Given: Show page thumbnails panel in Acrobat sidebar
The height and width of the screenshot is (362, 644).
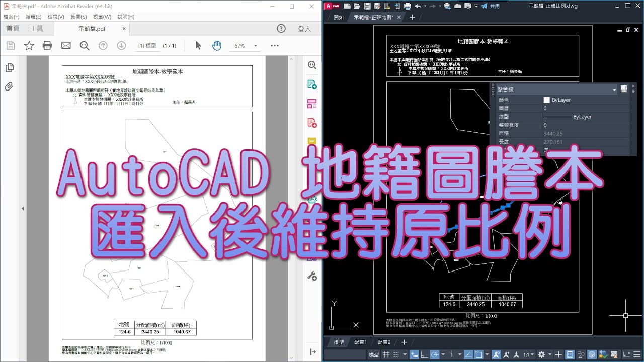Looking at the screenshot, I should click(9, 68).
